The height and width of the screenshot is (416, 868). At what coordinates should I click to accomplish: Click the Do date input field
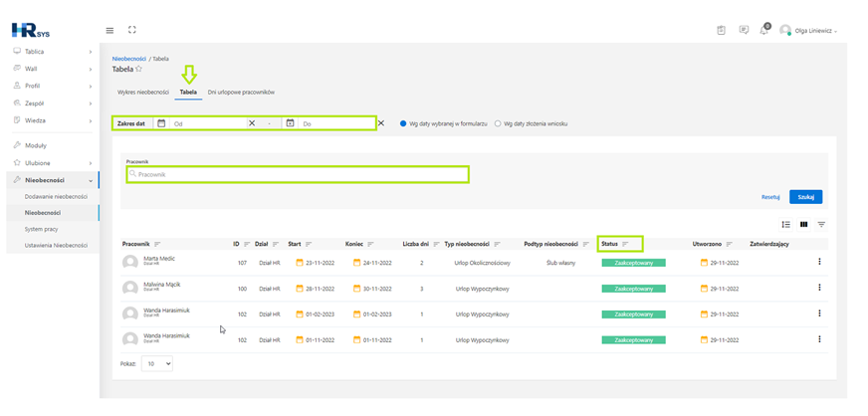[336, 123]
